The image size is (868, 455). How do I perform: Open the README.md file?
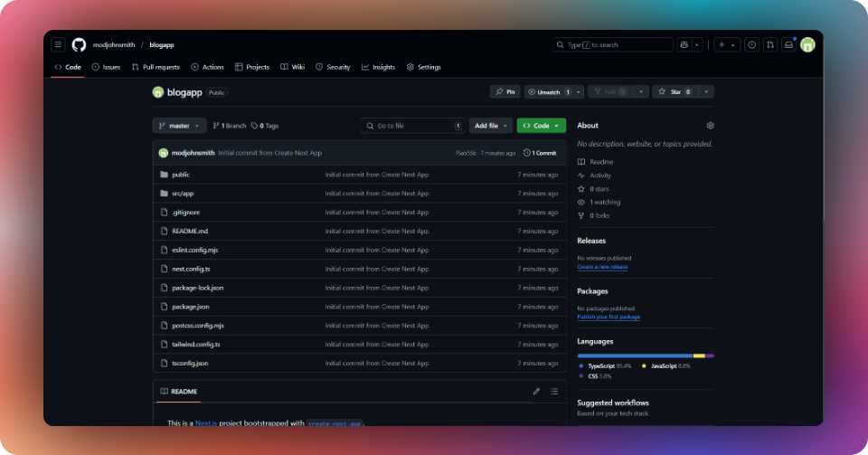click(x=190, y=231)
